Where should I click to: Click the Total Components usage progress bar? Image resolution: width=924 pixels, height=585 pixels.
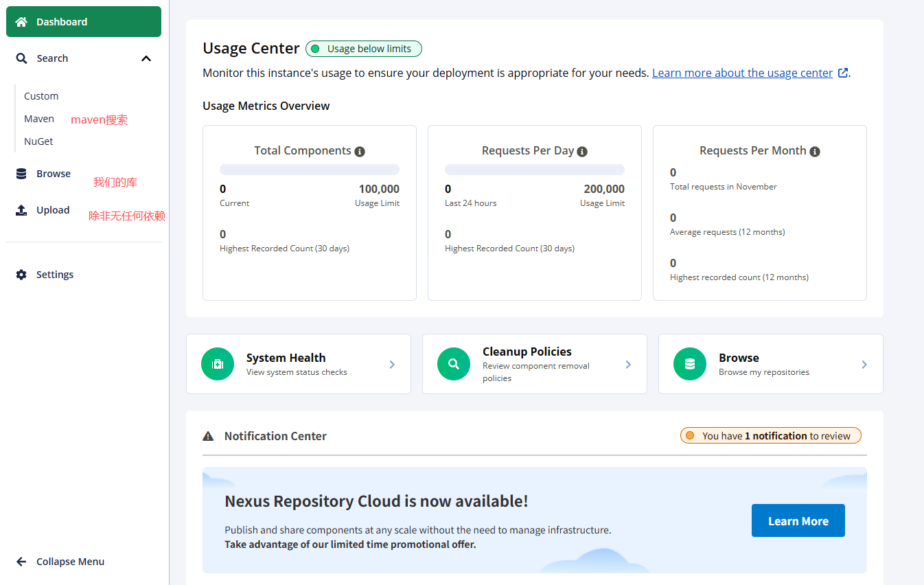[310, 170]
